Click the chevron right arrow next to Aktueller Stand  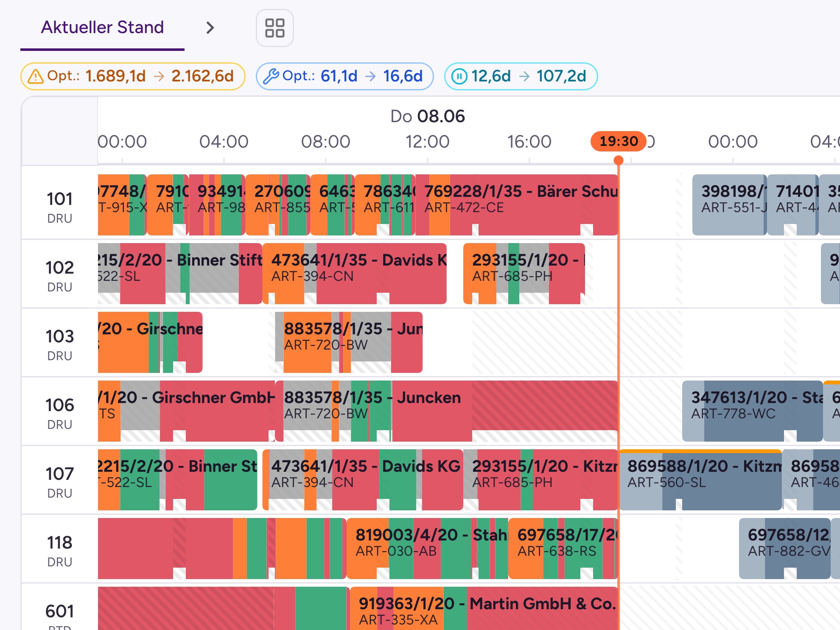tap(210, 28)
